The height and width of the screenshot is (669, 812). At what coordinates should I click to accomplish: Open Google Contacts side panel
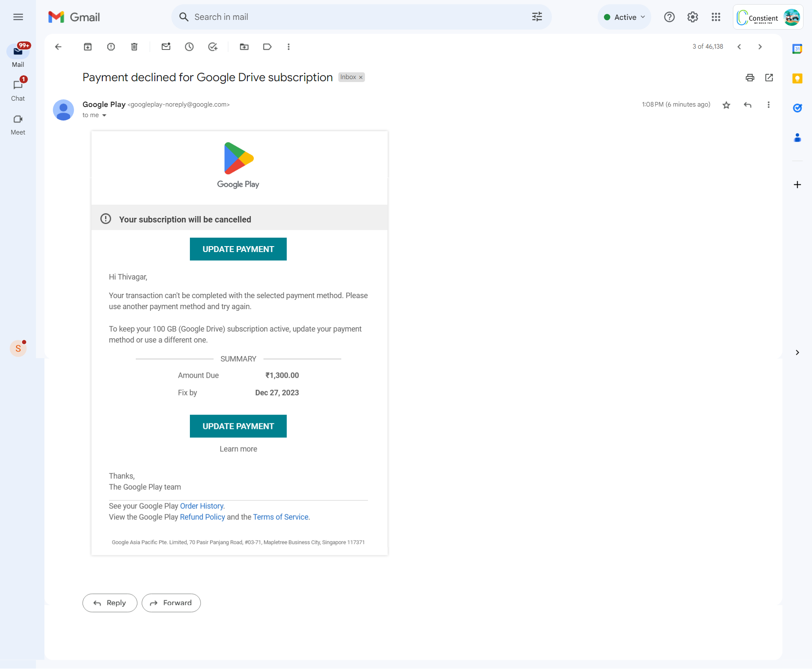click(797, 138)
